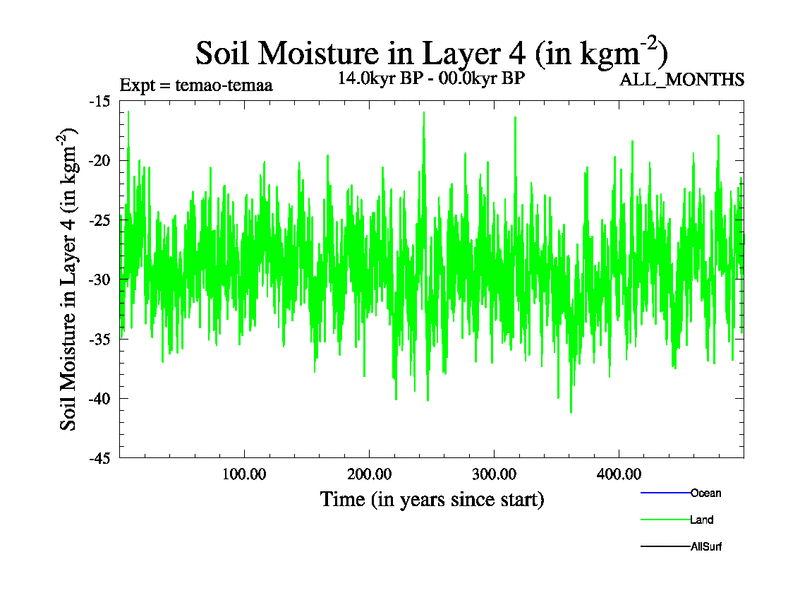The image size is (800, 600).
Task: Click the 400.00 x-axis tick label
Action: pos(619,474)
